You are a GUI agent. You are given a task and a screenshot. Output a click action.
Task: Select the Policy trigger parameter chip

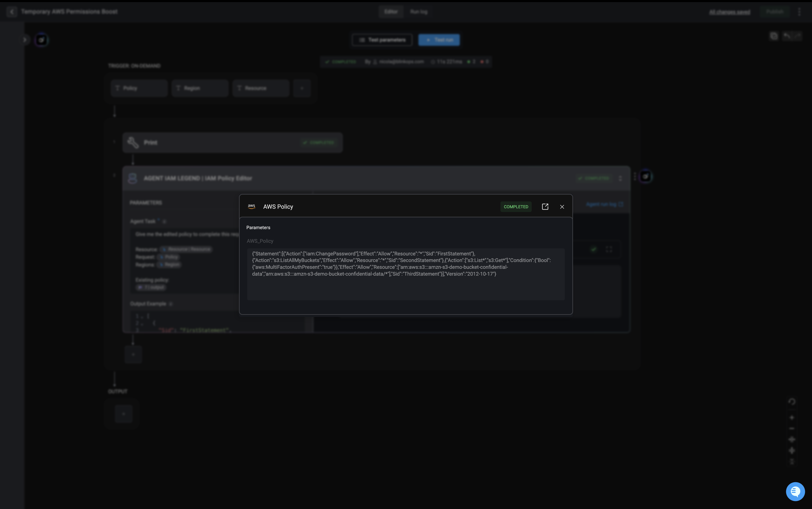pyautogui.click(x=139, y=88)
